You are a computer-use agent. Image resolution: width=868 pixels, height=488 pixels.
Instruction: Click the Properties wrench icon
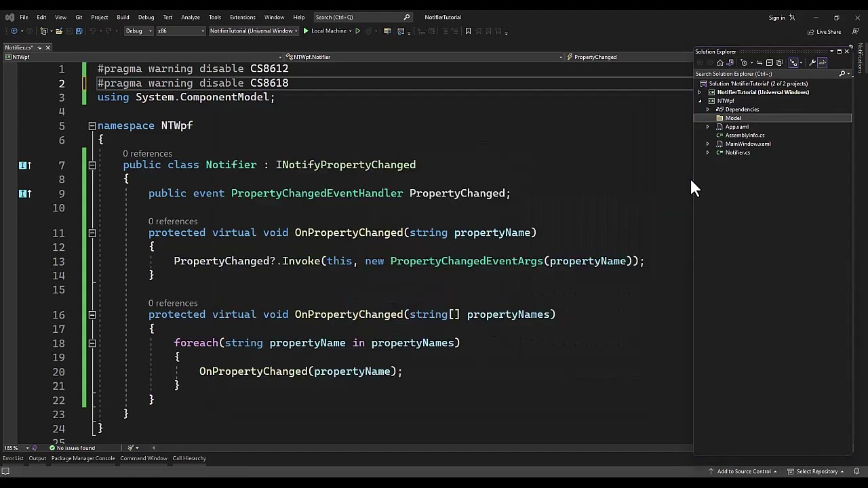click(x=812, y=62)
